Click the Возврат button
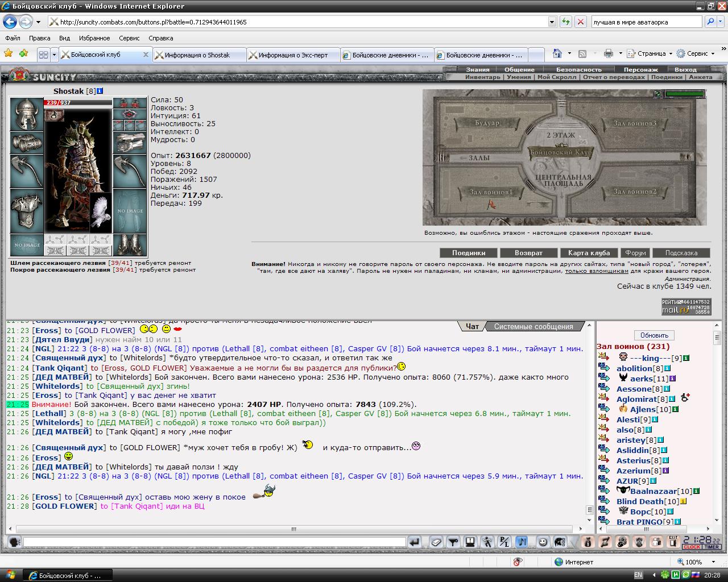Image resolution: width=728 pixels, height=582 pixels. (528, 253)
